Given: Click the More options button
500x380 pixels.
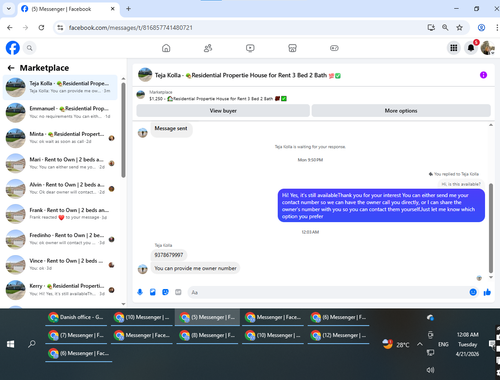Looking at the screenshot, I should click(x=401, y=111).
